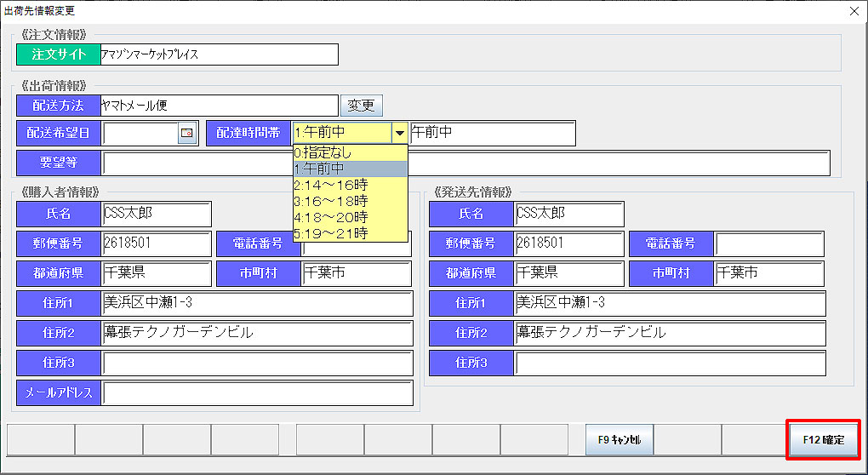The height and width of the screenshot is (475, 868).
Task: Select 2:14～16時 delivery time option
Action: 350,185
